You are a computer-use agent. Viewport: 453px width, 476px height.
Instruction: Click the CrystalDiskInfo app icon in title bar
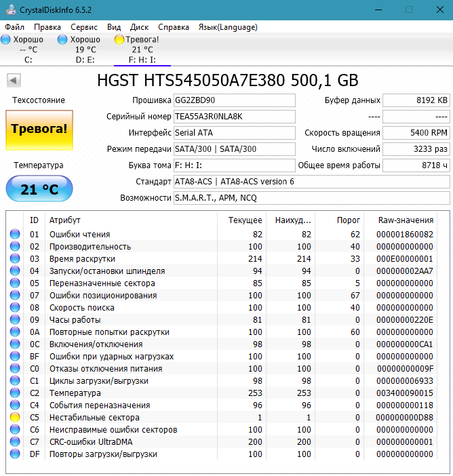coord(11,9)
